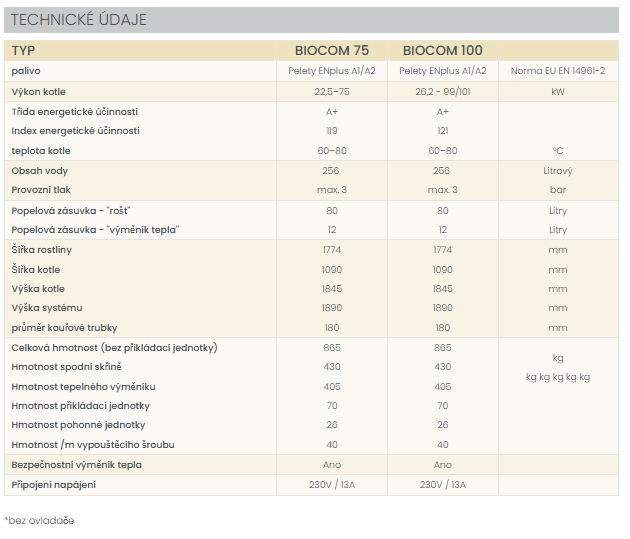Click the 'Litrový' unit cell

coord(558,171)
